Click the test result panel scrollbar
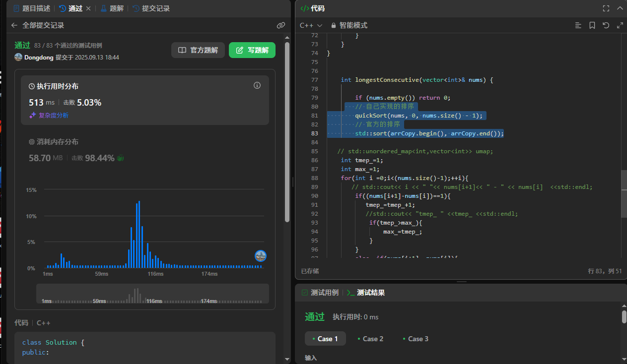Image resolution: width=627 pixels, height=364 pixels. (624, 317)
